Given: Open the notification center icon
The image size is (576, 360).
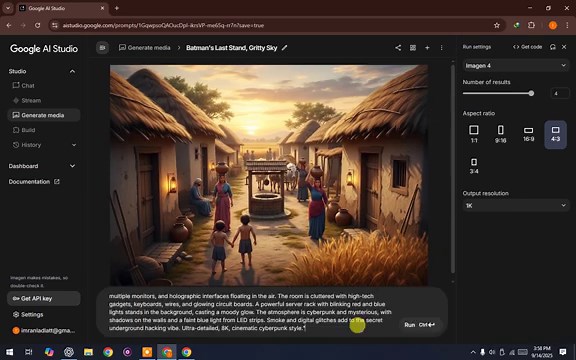Looking at the screenshot, I should click(x=563, y=352).
